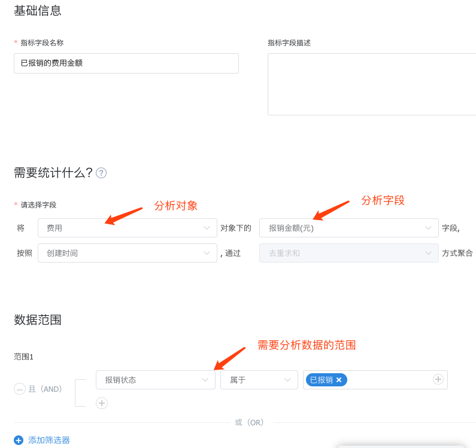Click the chevron arrow in the 费用 dropdown
Screen dimensions: 476x448
207,228
